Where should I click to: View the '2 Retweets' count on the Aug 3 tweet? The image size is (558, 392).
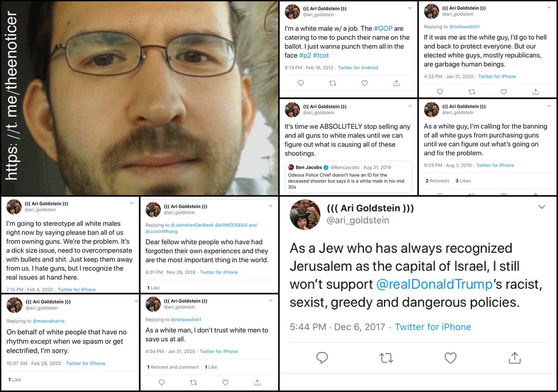pyautogui.click(x=437, y=181)
